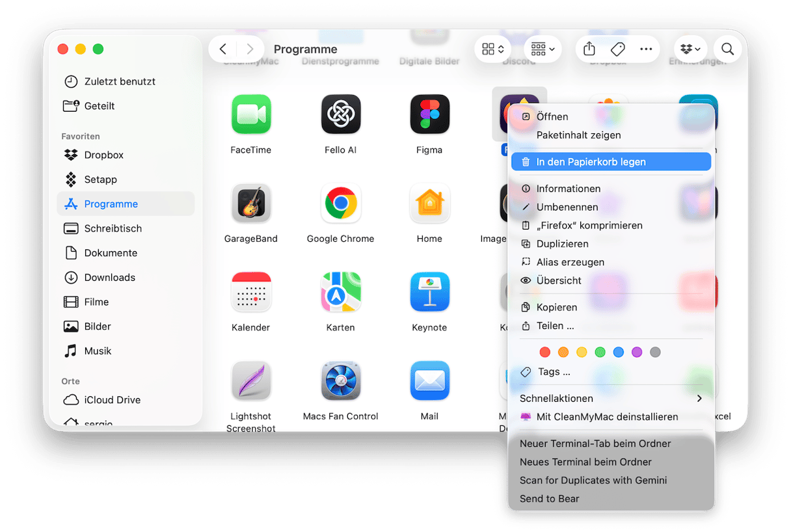This screenshot has height=532, width=791.
Task: Select the GarageBand app icon
Action: click(251, 204)
